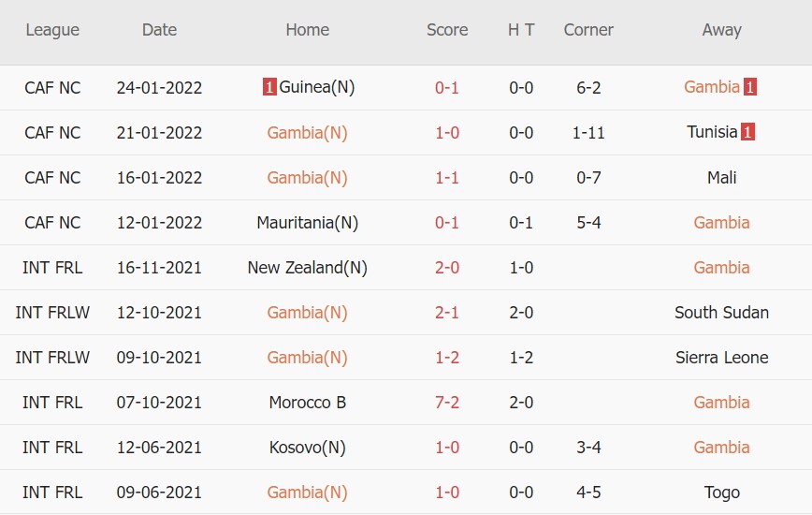
Task: Click the South Sudan team name
Action: (x=721, y=313)
